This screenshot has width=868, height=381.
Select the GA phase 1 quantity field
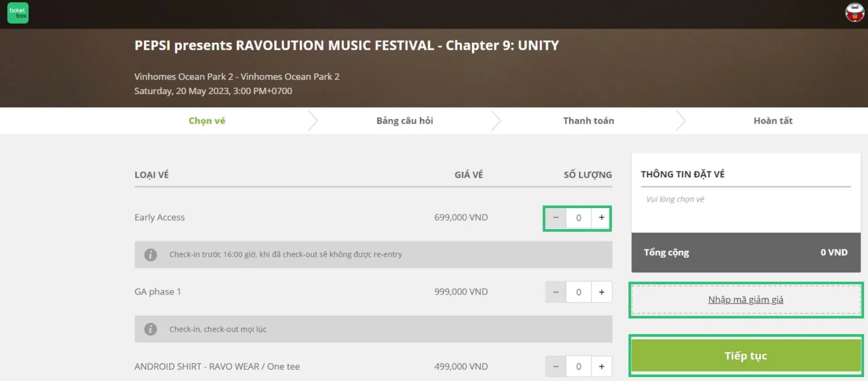click(578, 292)
